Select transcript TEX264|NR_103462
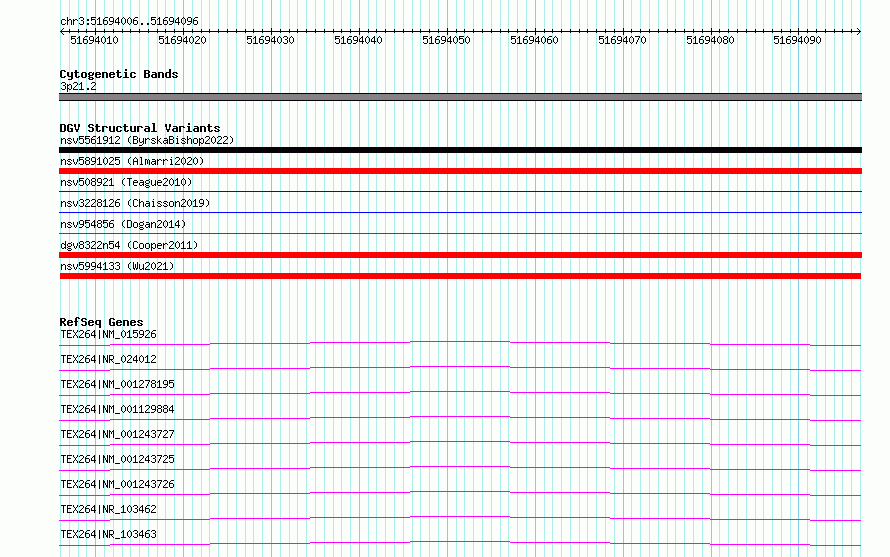This screenshot has width=890, height=557. tap(108, 509)
